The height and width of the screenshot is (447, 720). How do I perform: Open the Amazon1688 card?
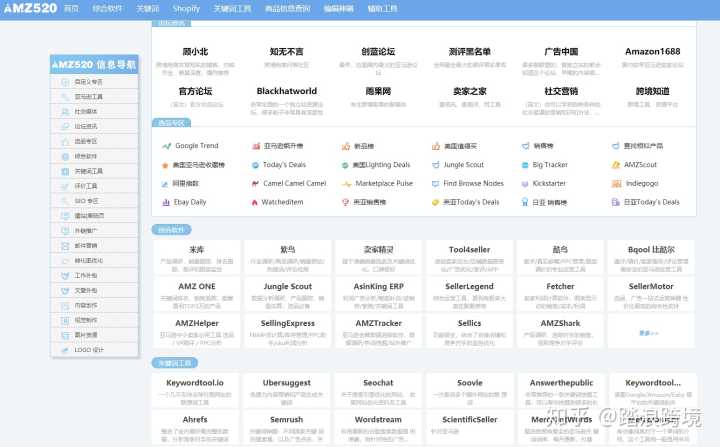tap(652, 57)
